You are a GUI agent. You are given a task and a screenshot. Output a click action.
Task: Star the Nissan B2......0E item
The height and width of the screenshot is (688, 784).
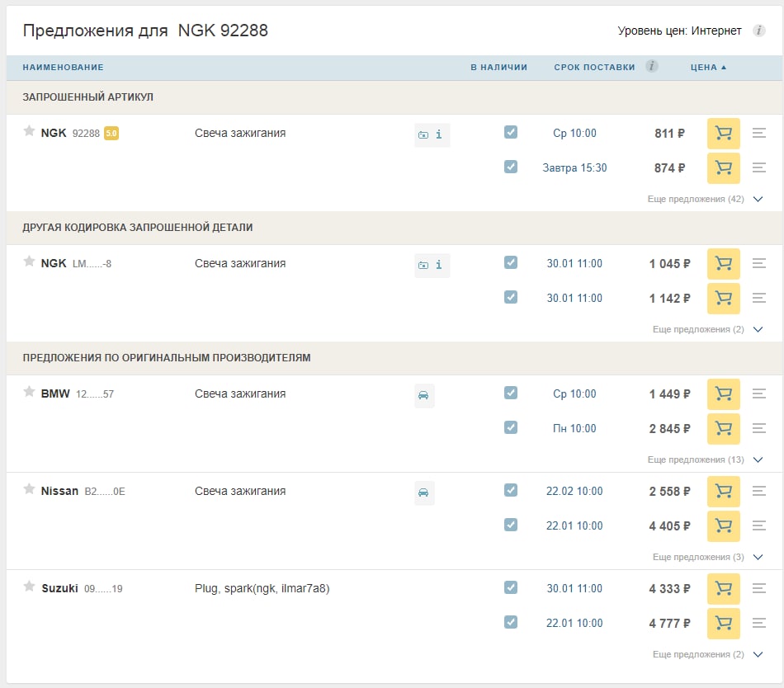29,489
